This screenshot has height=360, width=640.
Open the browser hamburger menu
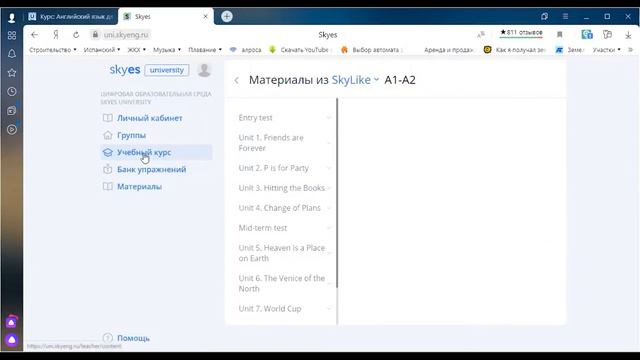tap(565, 16)
